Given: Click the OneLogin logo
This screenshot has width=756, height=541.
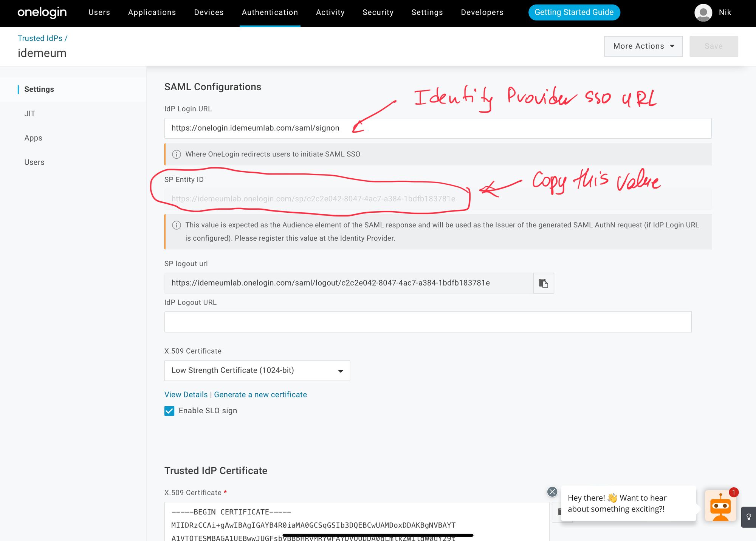Looking at the screenshot, I should [x=42, y=12].
